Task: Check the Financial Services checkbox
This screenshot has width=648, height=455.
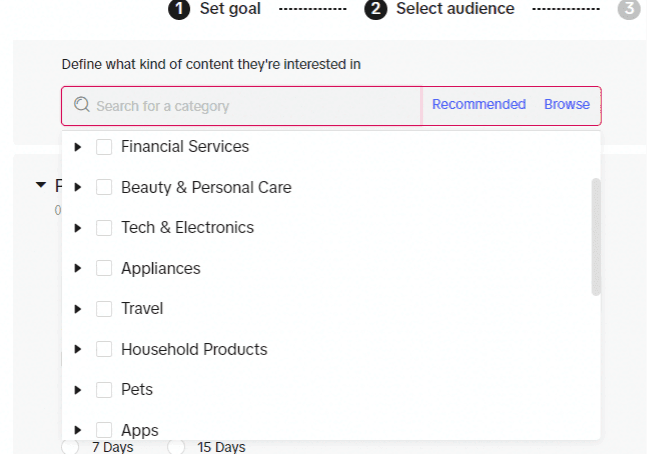Action: click(x=104, y=147)
